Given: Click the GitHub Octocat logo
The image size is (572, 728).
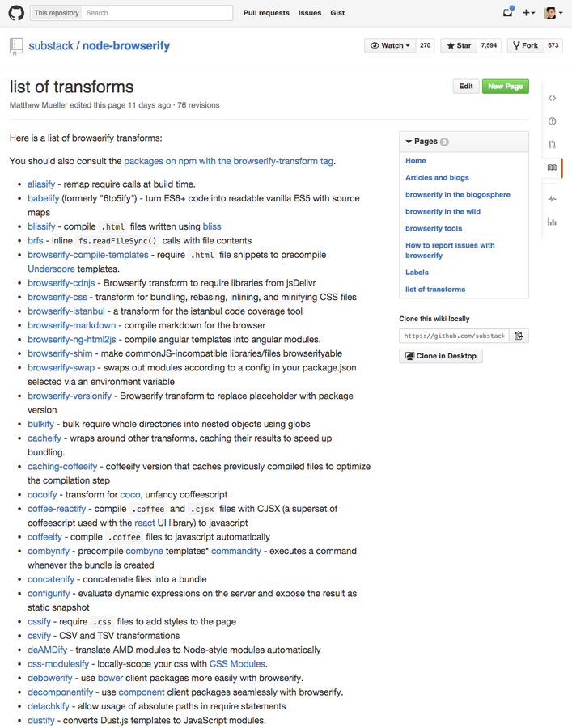Looking at the screenshot, I should pyautogui.click(x=16, y=12).
